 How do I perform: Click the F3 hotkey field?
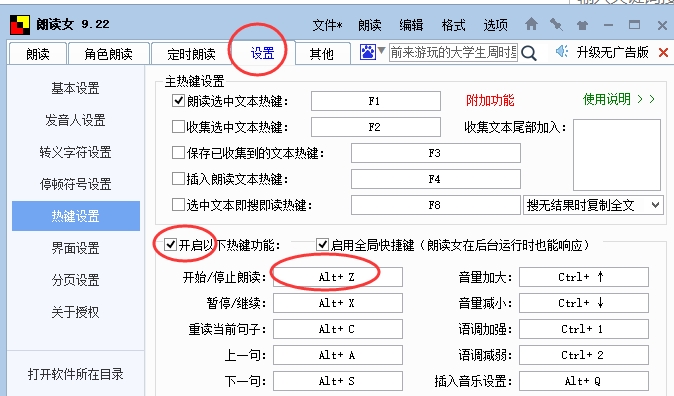(436, 153)
